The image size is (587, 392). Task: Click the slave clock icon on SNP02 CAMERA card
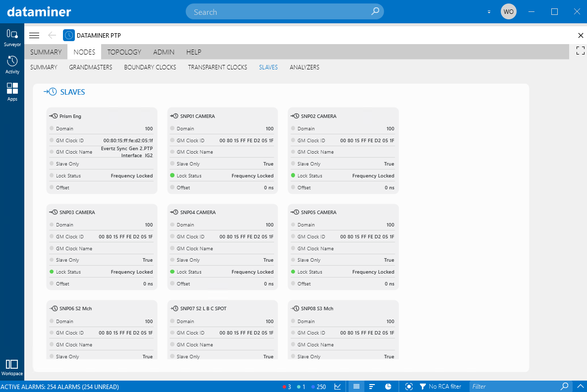295,116
